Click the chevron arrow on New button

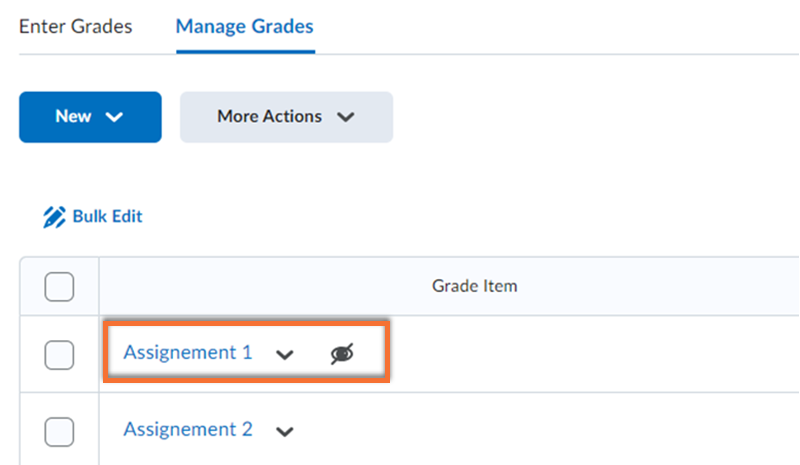[114, 117]
